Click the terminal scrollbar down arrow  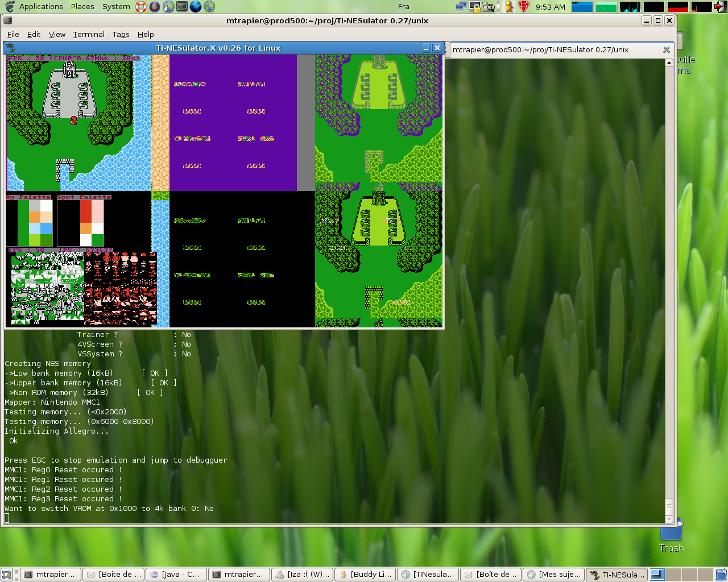669,519
